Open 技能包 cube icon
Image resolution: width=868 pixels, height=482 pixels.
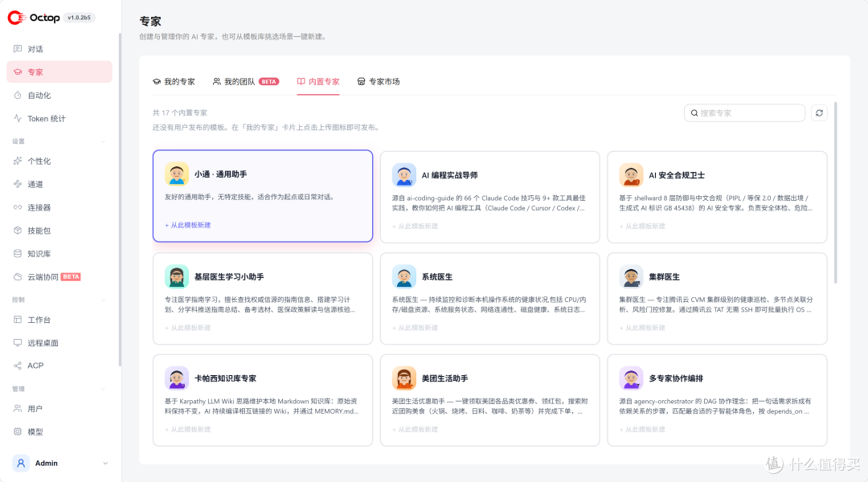[x=18, y=231]
